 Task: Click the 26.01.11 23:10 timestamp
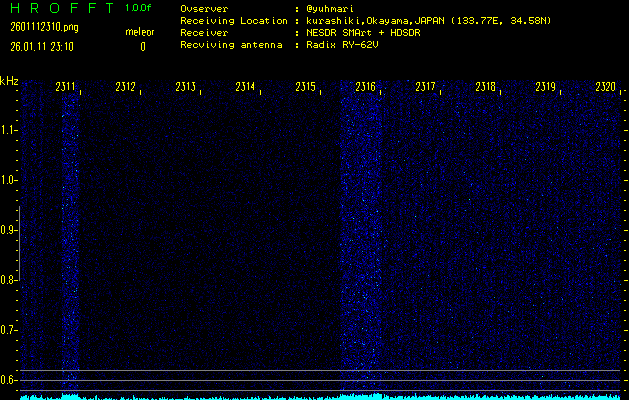37,46
